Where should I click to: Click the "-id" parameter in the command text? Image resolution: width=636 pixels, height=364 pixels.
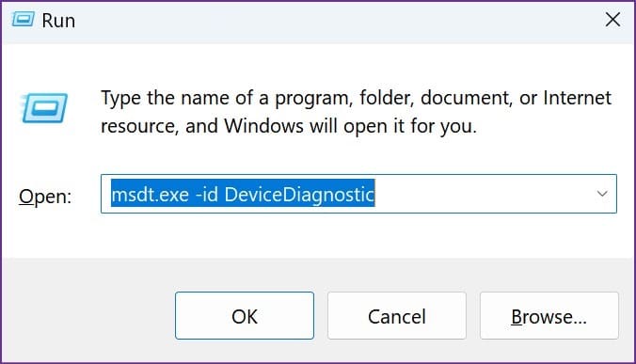pos(207,195)
